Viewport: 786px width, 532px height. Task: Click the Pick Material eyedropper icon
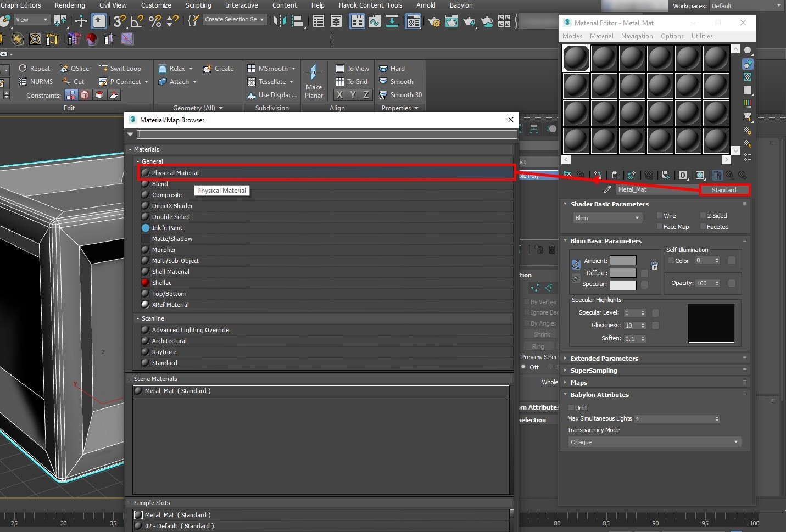click(x=607, y=189)
